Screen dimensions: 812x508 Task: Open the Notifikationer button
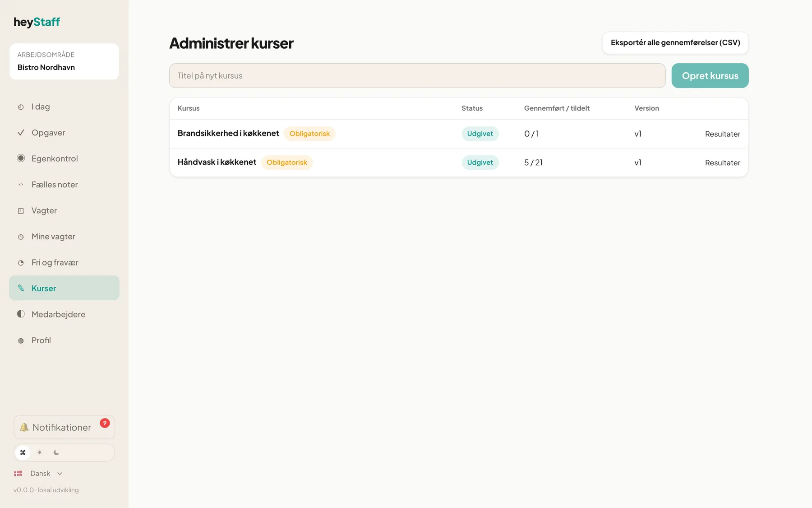coord(64,427)
